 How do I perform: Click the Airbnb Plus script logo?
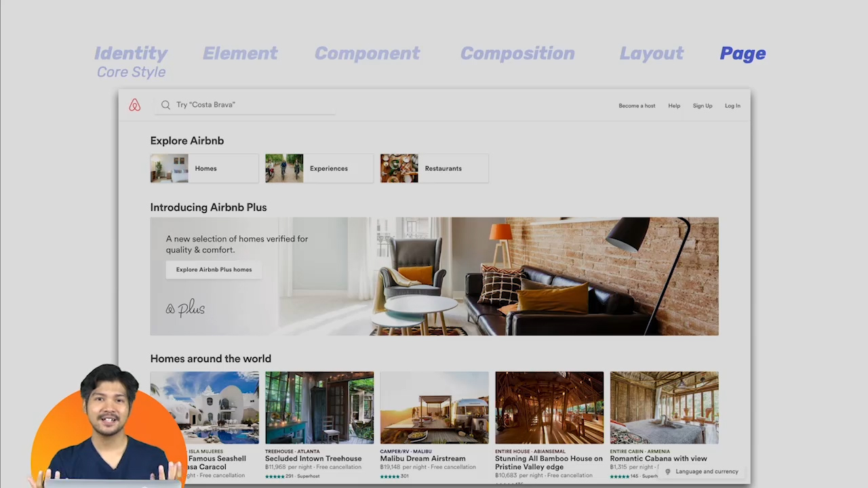coord(184,308)
